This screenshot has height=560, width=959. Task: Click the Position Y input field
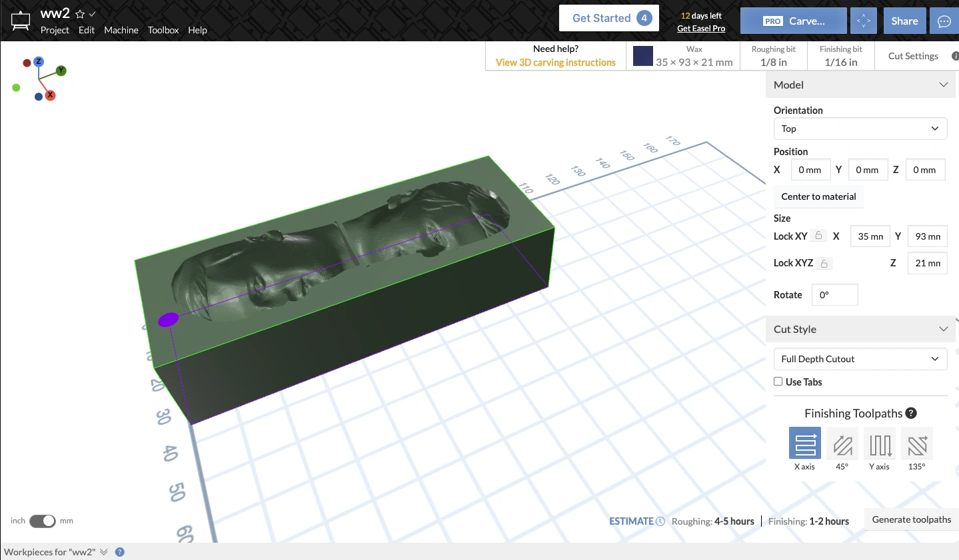point(868,170)
